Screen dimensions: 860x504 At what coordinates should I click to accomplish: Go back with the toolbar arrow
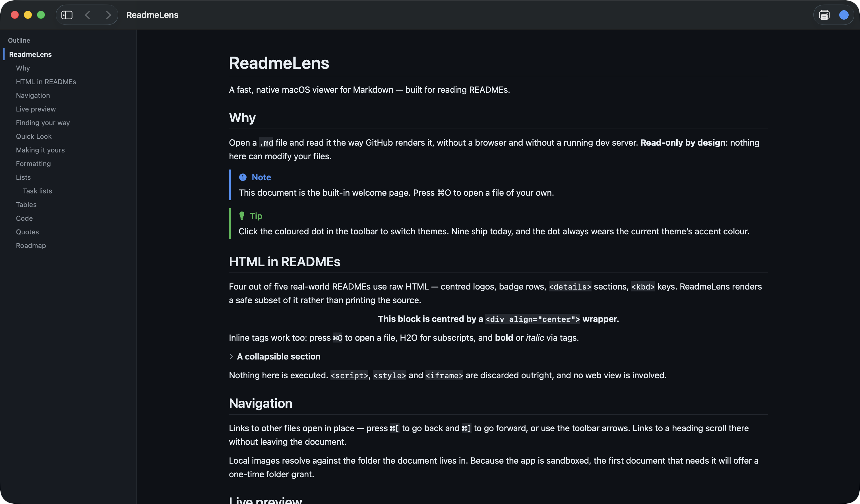tap(87, 15)
